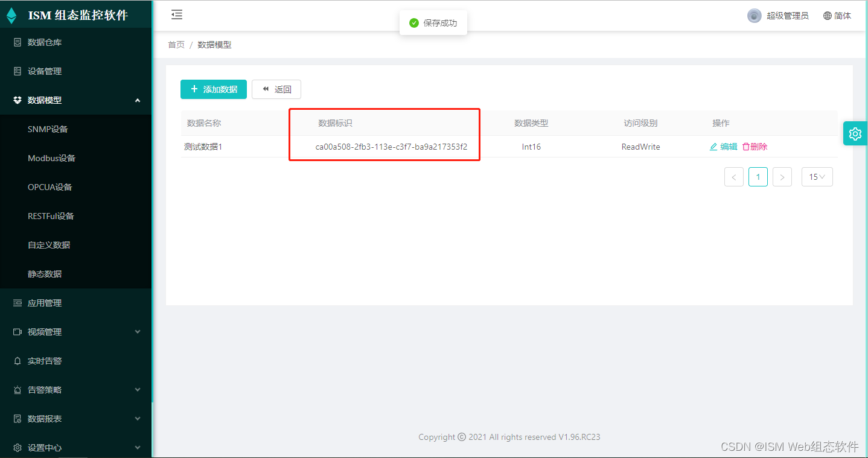
Task: Open the floating settings gear panel
Action: pyautogui.click(x=855, y=133)
